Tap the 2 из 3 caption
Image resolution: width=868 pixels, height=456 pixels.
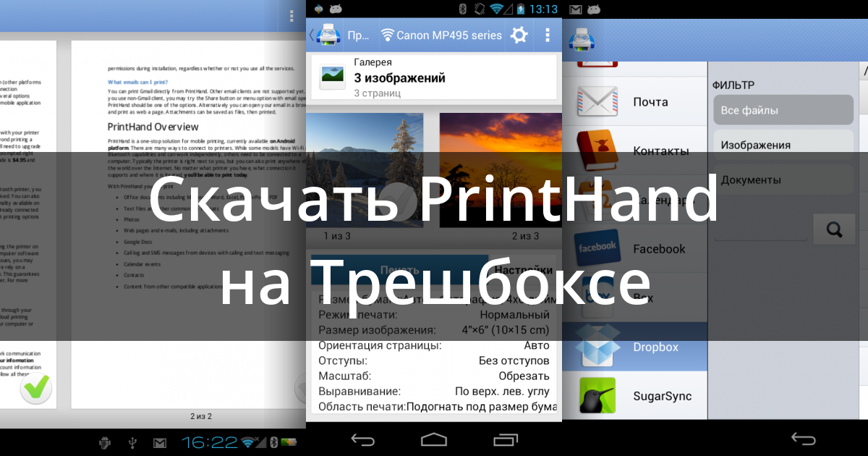pyautogui.click(x=525, y=236)
